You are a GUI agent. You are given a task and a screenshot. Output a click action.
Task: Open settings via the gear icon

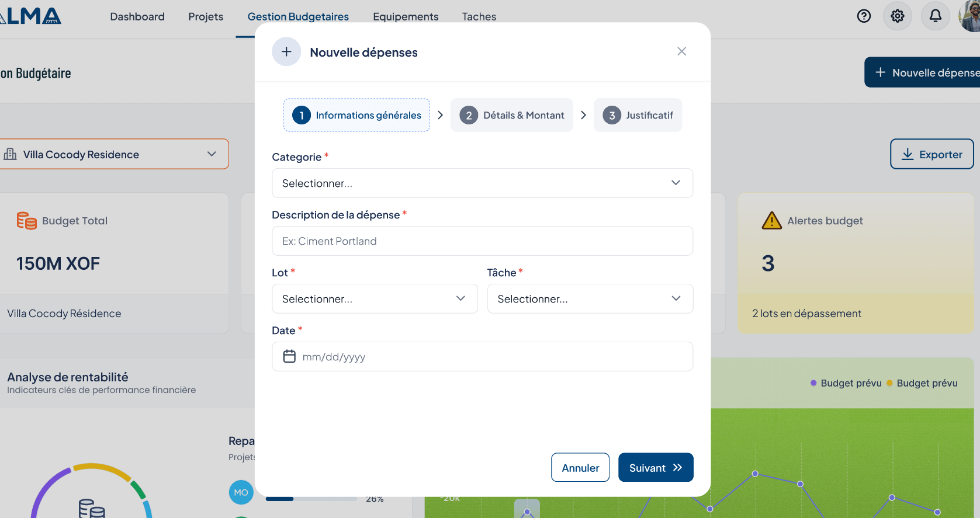coord(898,16)
